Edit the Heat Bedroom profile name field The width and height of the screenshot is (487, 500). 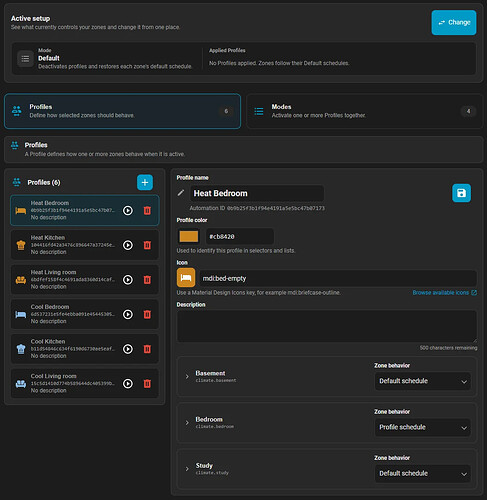pos(257,193)
